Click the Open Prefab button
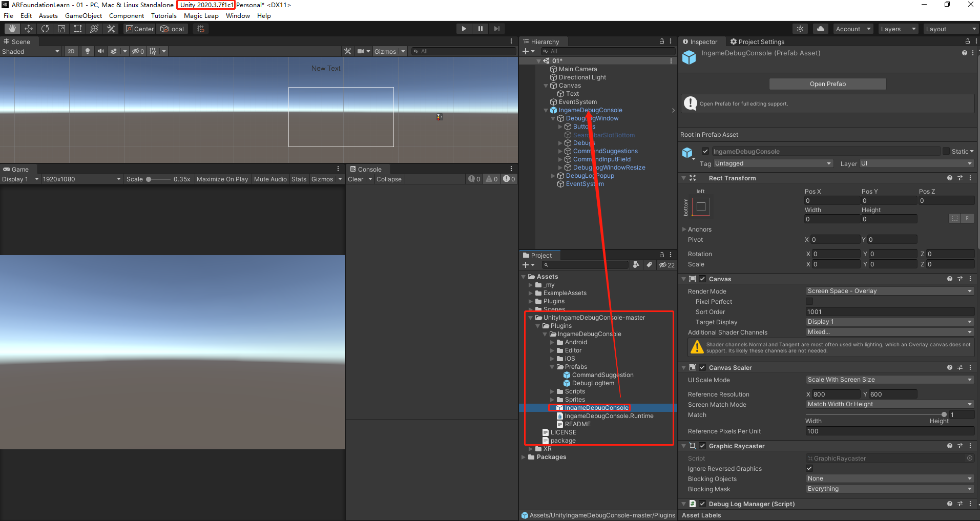The image size is (980, 521). (x=827, y=84)
